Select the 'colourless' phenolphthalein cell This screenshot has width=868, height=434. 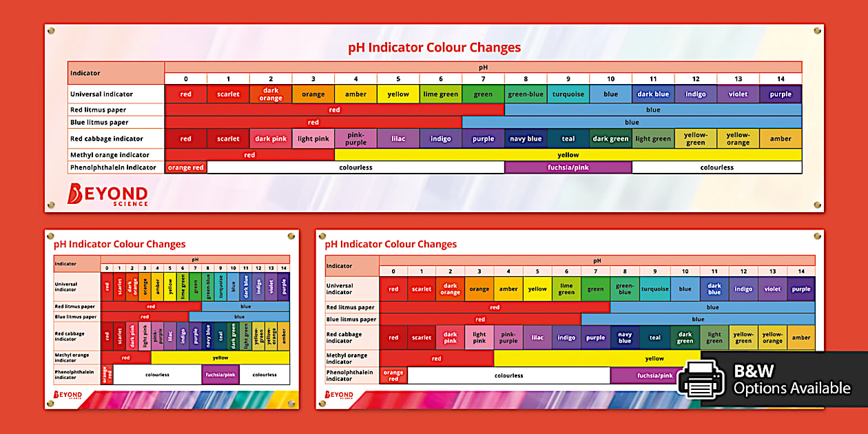click(355, 167)
